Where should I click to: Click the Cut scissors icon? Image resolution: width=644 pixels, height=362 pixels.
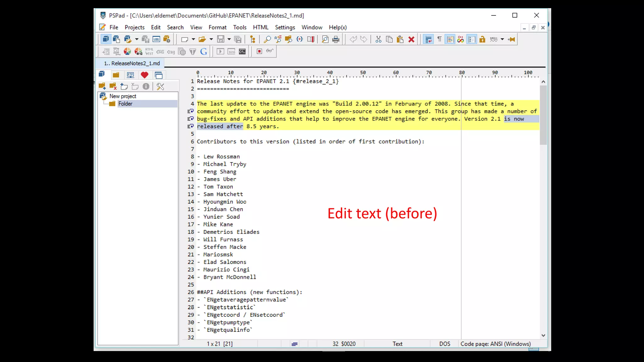click(x=378, y=39)
